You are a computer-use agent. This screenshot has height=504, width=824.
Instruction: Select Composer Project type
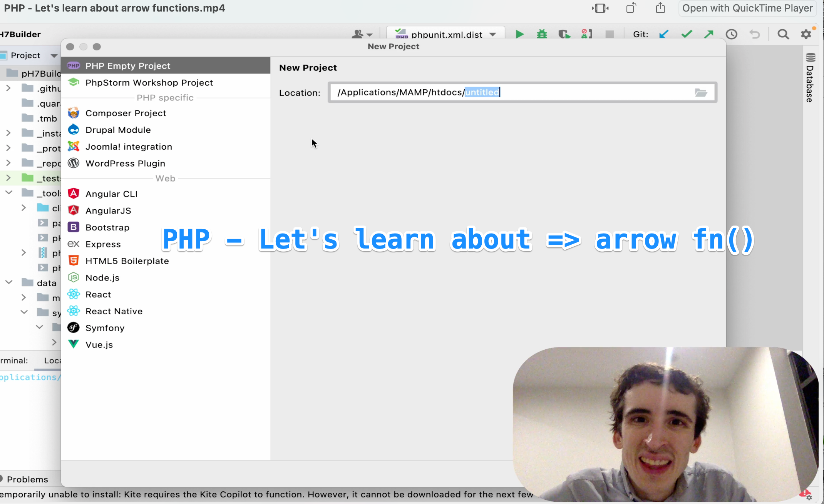click(x=166, y=113)
